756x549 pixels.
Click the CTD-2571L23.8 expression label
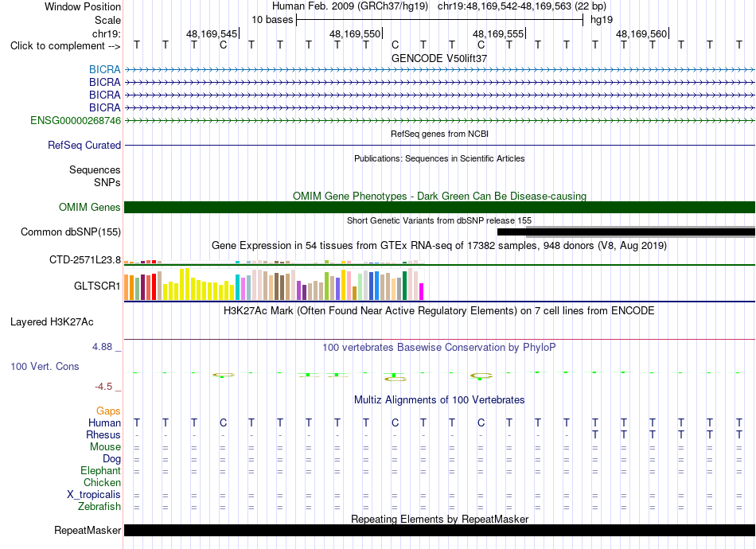pos(85,260)
